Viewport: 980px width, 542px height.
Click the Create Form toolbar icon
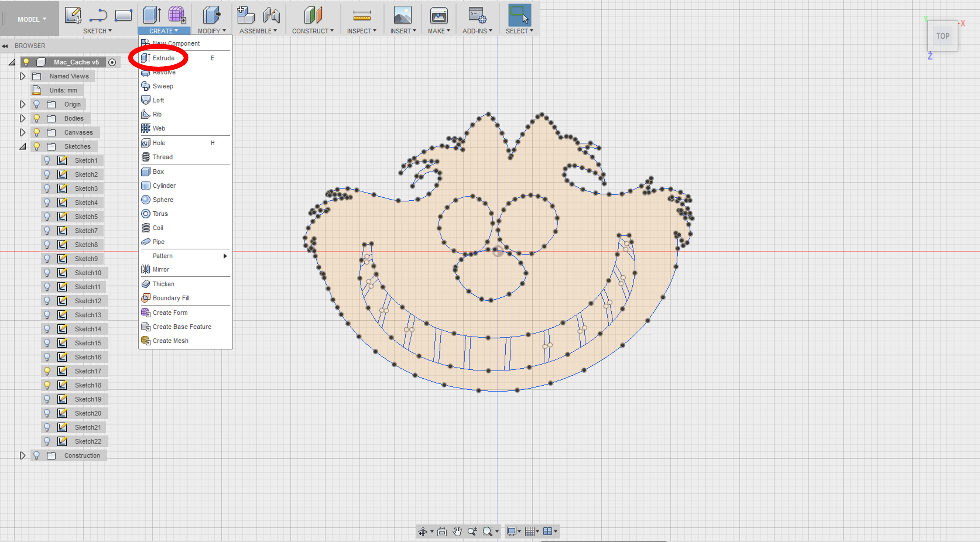tap(177, 16)
